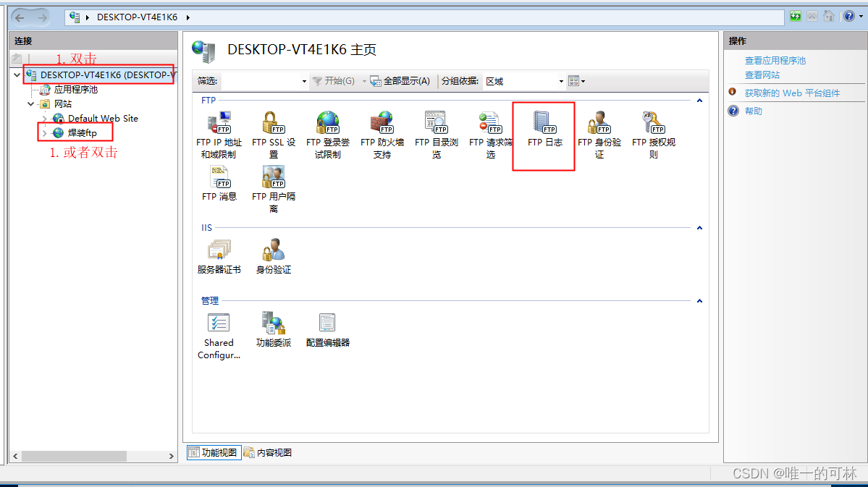Expand the 焊装ftp site node
Screen dimensions: 868x487
coord(45,133)
